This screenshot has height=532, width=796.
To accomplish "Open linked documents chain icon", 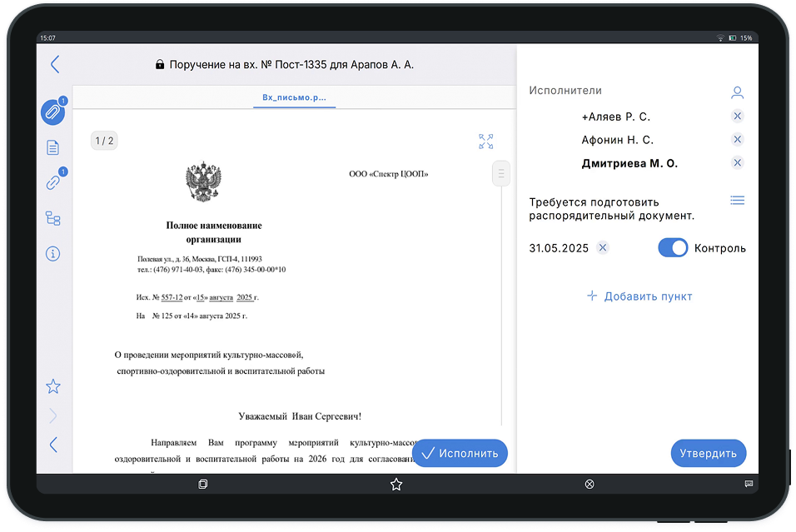I will click(52, 183).
